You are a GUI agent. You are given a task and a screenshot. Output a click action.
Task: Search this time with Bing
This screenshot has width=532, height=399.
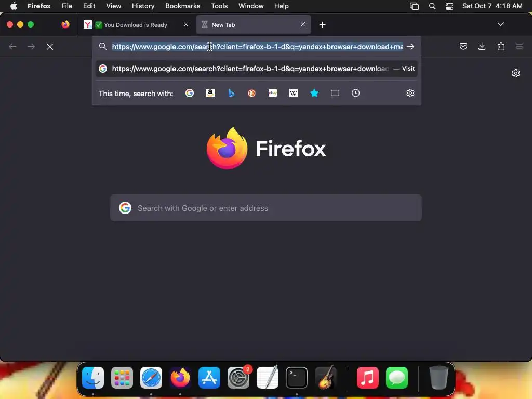point(231,93)
